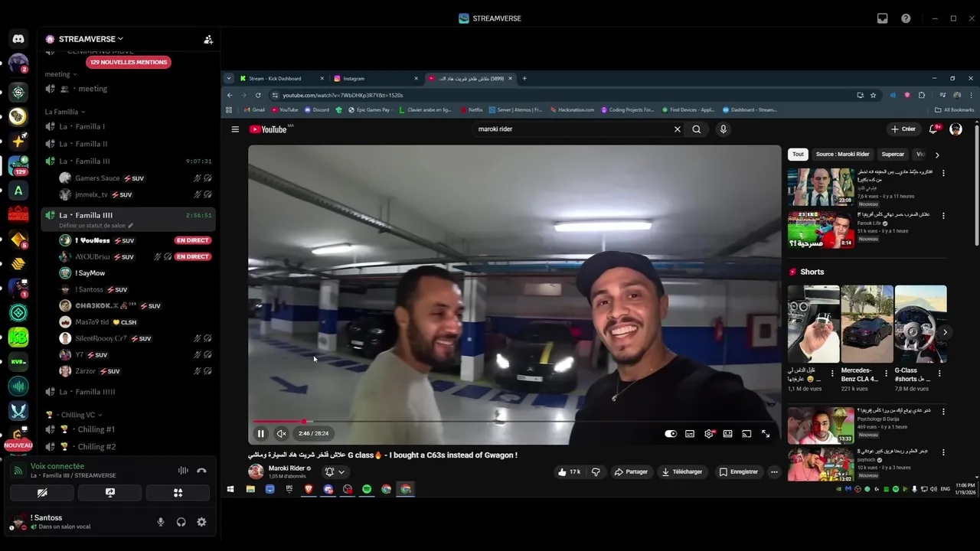Click 129 nouvelles mentions pill
The image size is (980, 551).
click(x=129, y=62)
